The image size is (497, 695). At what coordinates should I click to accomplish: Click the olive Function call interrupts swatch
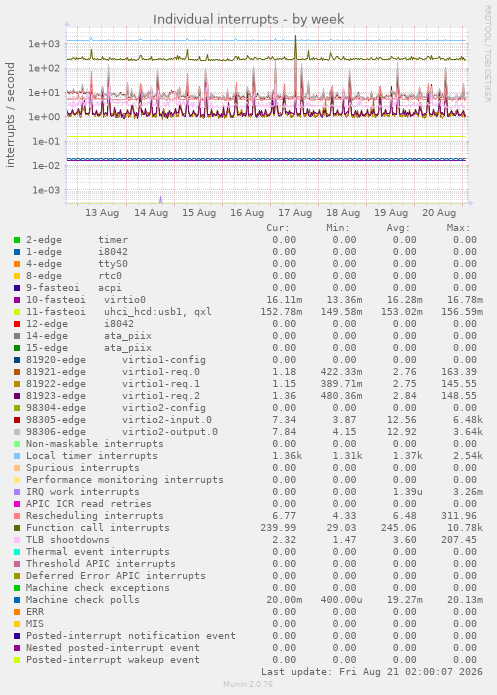click(17, 528)
